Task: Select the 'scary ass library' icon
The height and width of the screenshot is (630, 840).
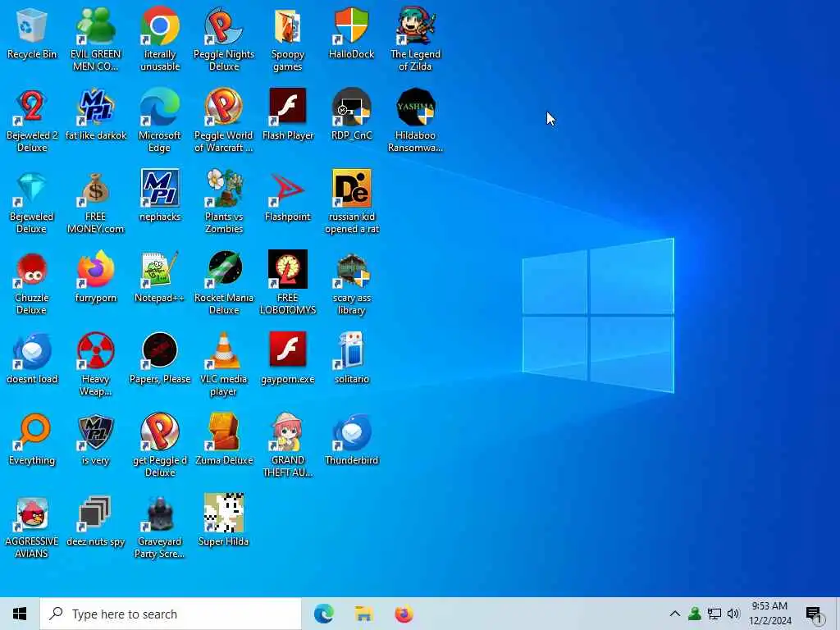Action: coord(351,282)
